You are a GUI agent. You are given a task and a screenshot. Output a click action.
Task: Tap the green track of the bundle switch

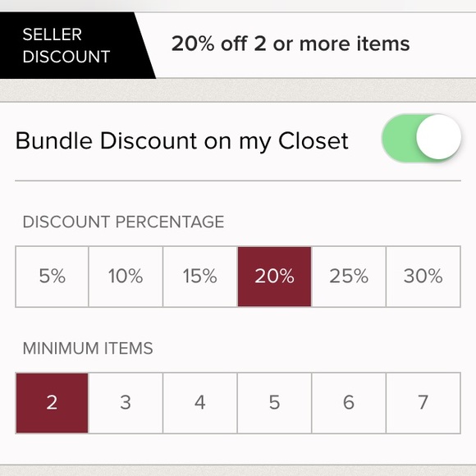(x=398, y=138)
